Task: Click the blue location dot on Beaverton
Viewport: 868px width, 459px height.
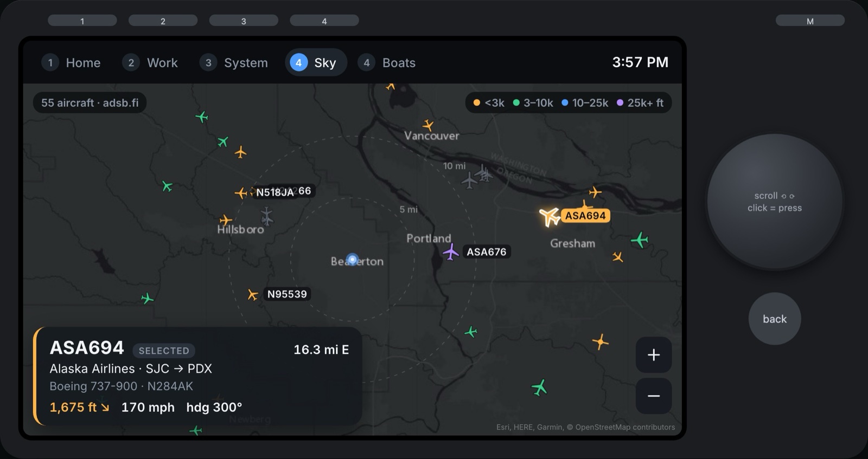Action: pos(353,260)
